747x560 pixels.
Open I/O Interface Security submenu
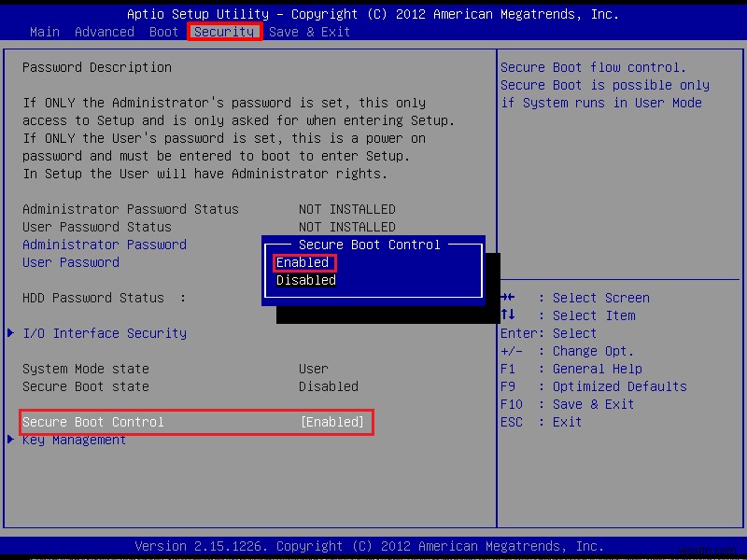pos(105,333)
